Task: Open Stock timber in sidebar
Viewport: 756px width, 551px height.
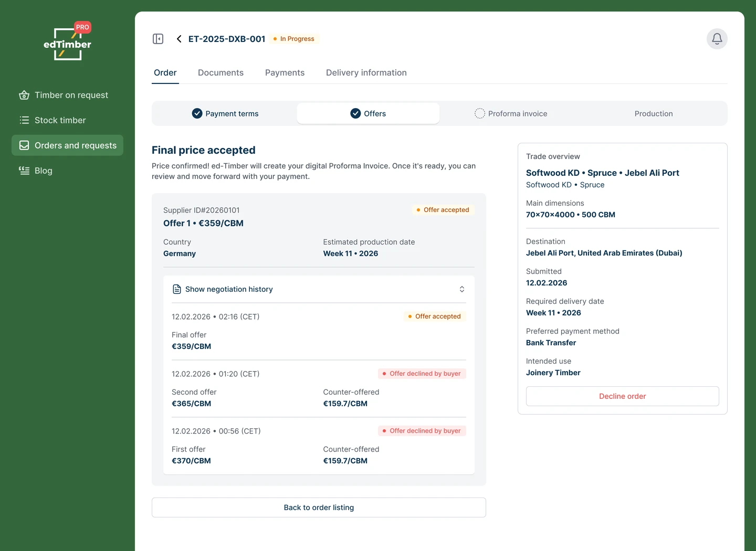Action: pyautogui.click(x=67, y=120)
